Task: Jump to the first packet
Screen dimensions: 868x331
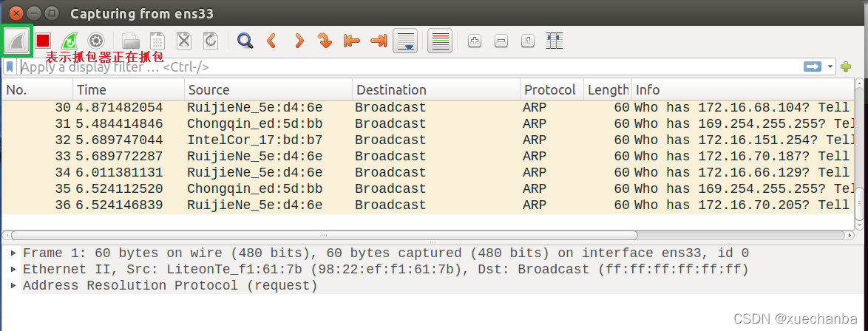Action: (x=351, y=41)
